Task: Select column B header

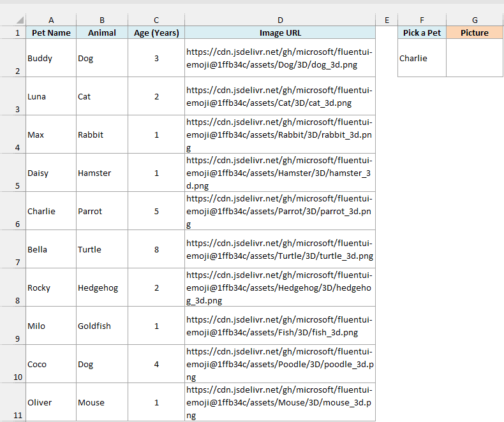Action: click(x=102, y=20)
